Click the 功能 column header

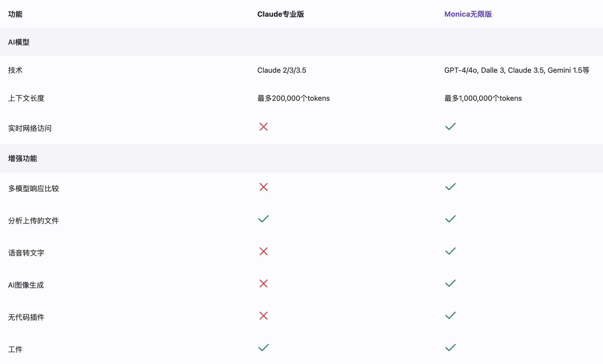click(x=15, y=14)
